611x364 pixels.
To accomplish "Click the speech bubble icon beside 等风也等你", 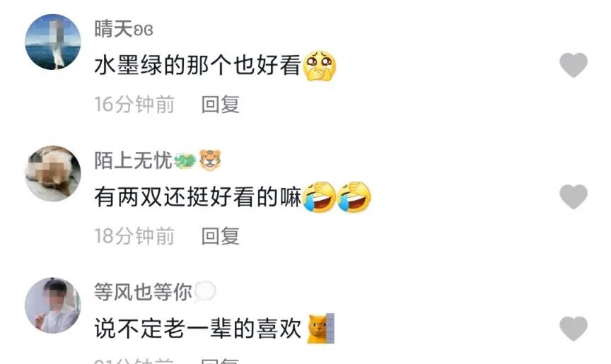I will click(205, 292).
